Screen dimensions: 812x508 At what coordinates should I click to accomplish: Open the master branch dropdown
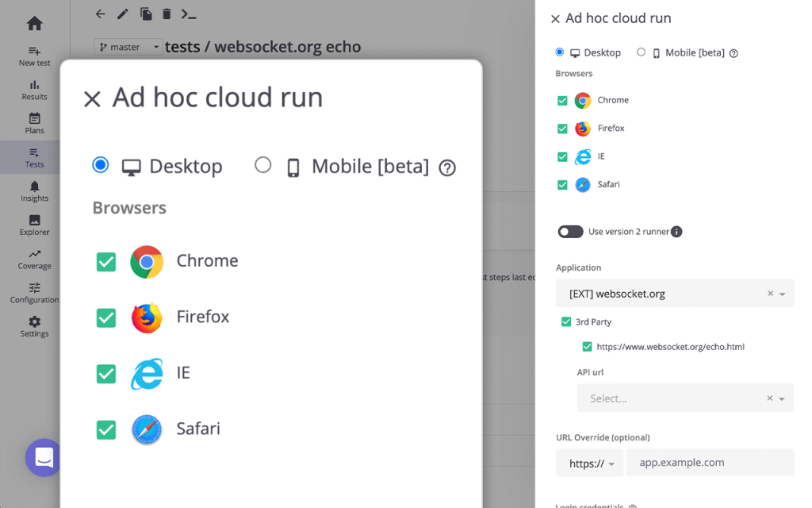click(128, 47)
